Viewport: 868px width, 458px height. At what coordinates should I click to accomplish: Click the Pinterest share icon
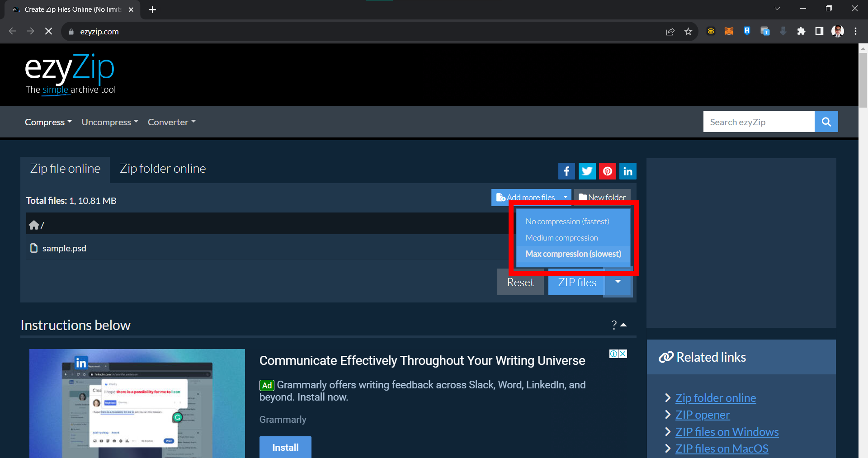[607, 171]
